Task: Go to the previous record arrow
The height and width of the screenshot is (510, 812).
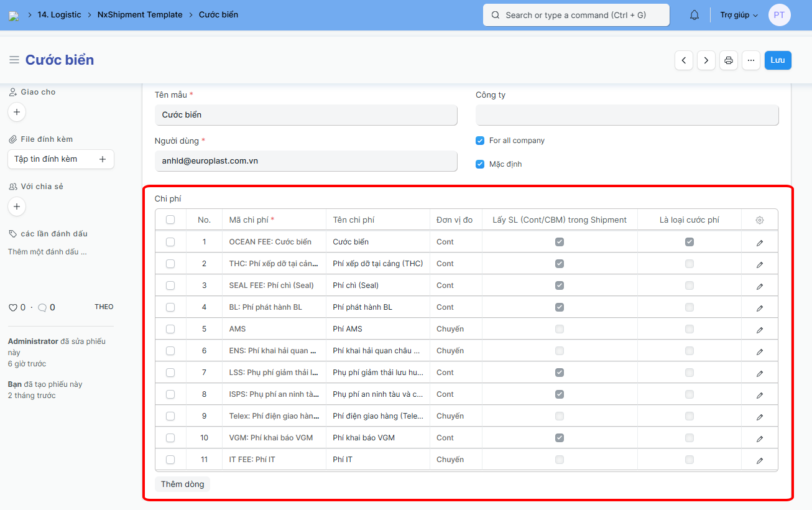Action: click(x=684, y=60)
